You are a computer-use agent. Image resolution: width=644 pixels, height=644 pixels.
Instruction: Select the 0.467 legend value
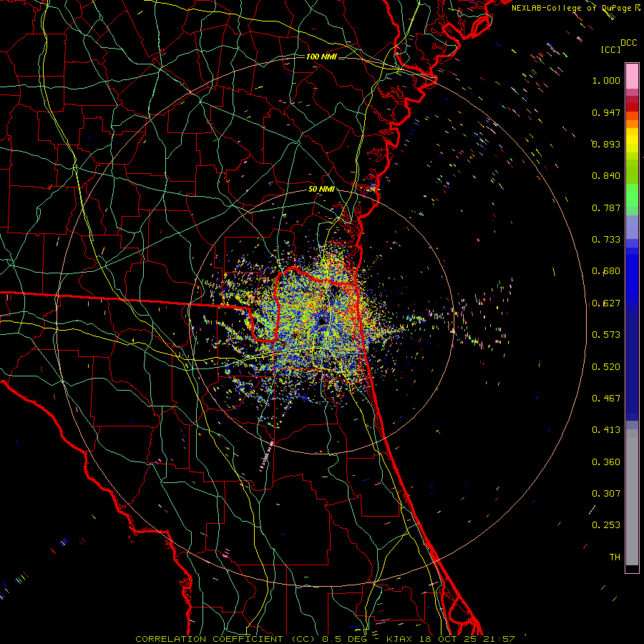click(x=606, y=399)
